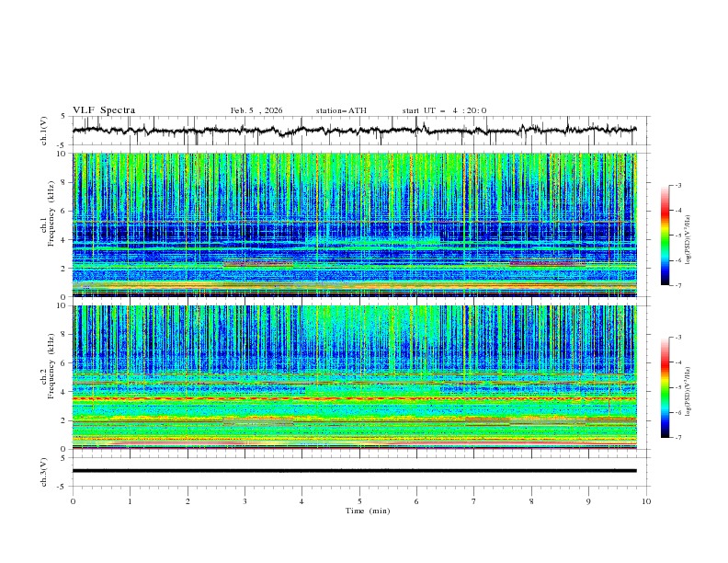Viewport: 728px width, 563px height.
Task: Click the "7" tick label on the Time axis
Action: (x=474, y=501)
